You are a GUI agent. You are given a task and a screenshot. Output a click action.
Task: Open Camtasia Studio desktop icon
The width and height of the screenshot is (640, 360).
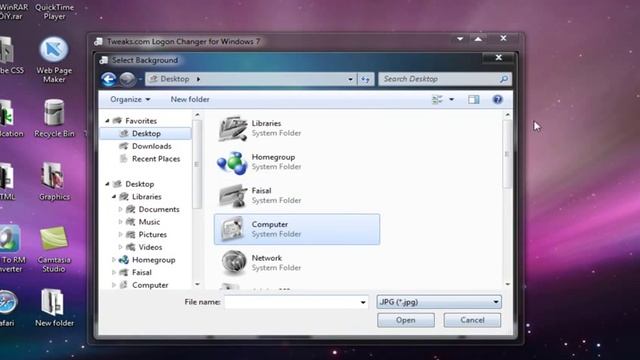pyautogui.click(x=54, y=249)
